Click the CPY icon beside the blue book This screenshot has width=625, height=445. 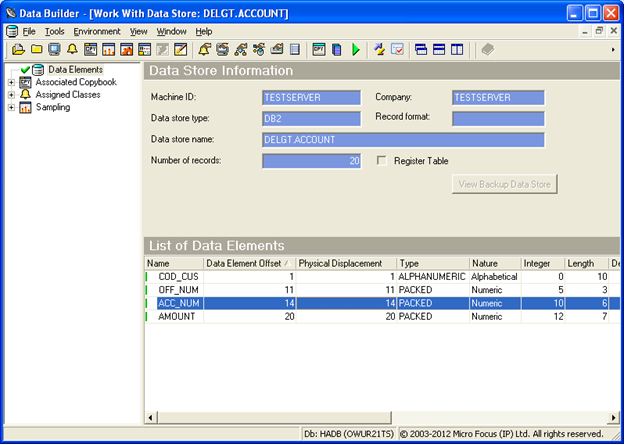point(318,49)
